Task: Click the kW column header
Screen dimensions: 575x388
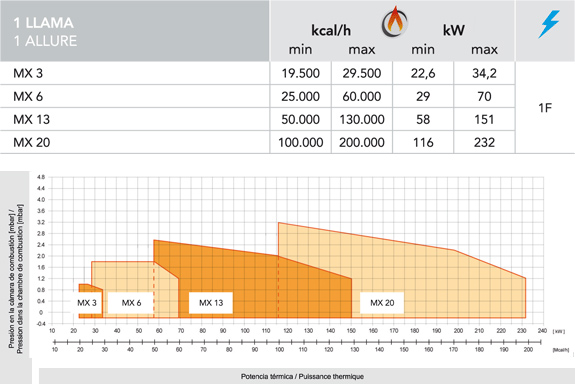Action: [x=454, y=30]
